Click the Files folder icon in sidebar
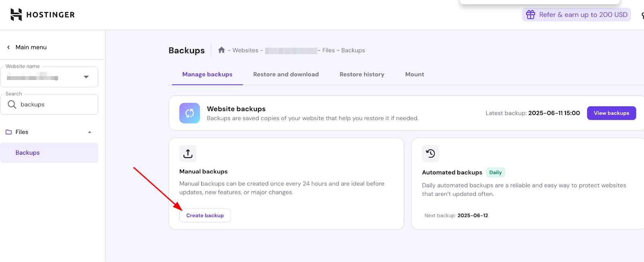 pyautogui.click(x=8, y=132)
